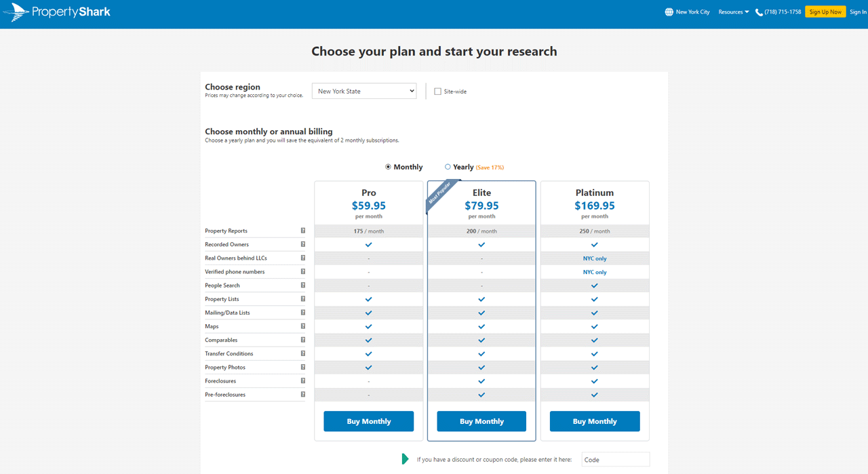Click the Maps question mark icon
Viewport: 868px width, 474px height.
[302, 326]
